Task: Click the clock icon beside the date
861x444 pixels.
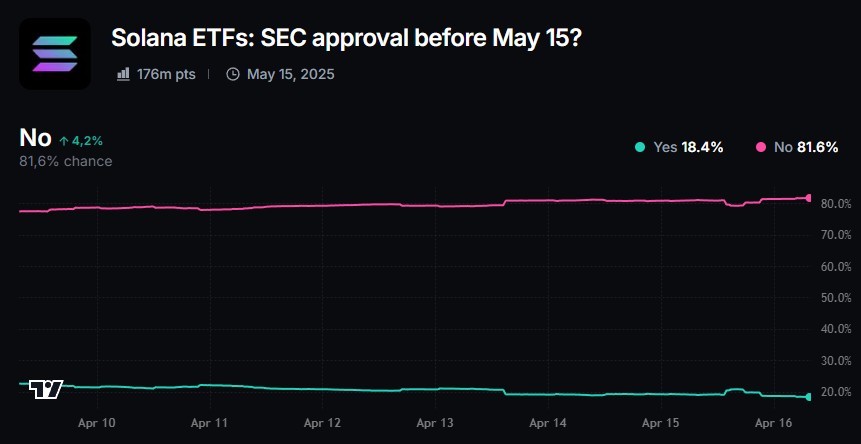Action: tap(233, 74)
